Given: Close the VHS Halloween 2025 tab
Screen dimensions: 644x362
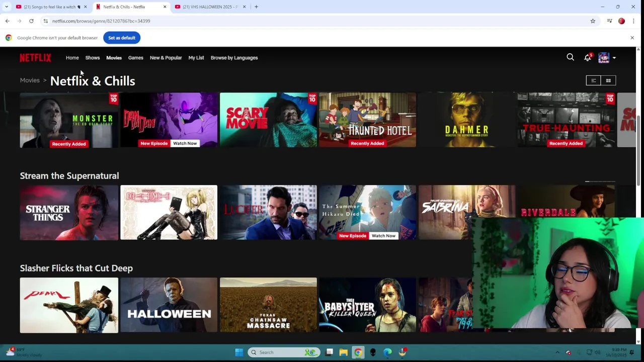Looking at the screenshot, I should tap(244, 7).
